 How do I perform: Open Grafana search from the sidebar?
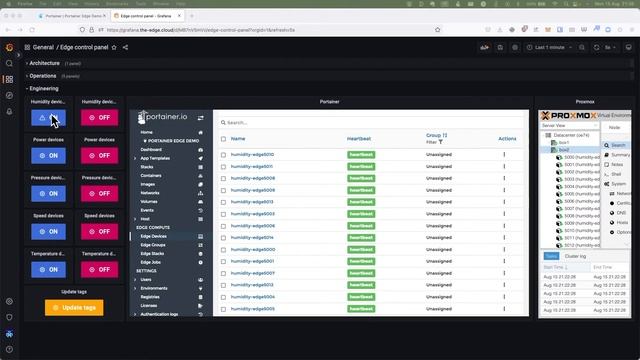[x=9, y=64]
